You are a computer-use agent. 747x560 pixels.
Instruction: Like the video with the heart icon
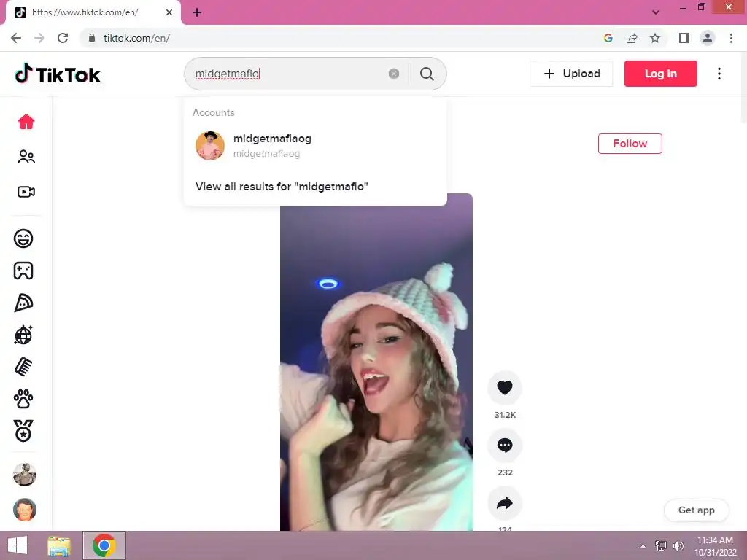505,388
